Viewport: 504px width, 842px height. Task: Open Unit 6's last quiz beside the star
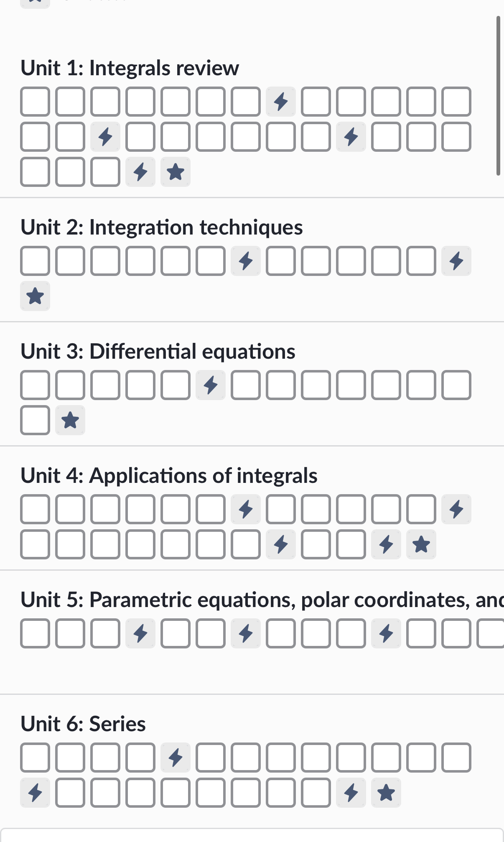(351, 793)
